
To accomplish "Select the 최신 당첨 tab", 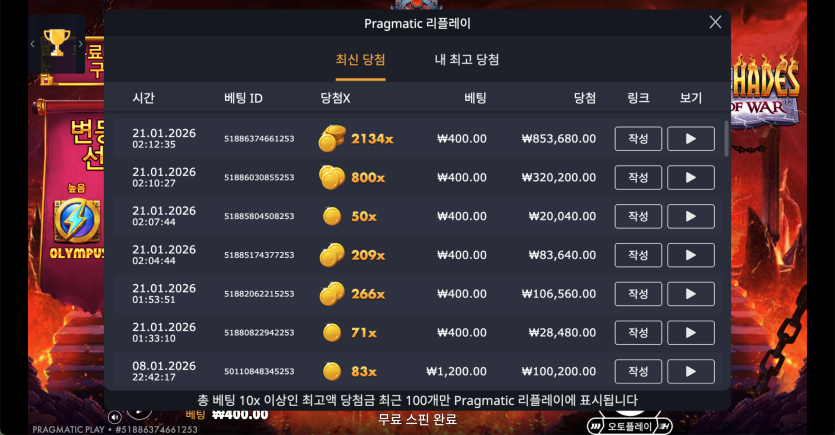I will [360, 60].
